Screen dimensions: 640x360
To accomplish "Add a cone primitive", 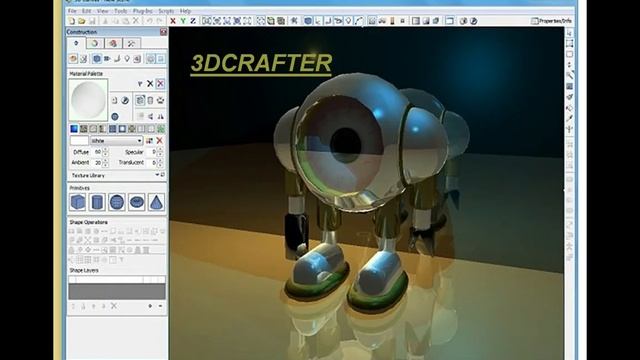I will point(156,202).
